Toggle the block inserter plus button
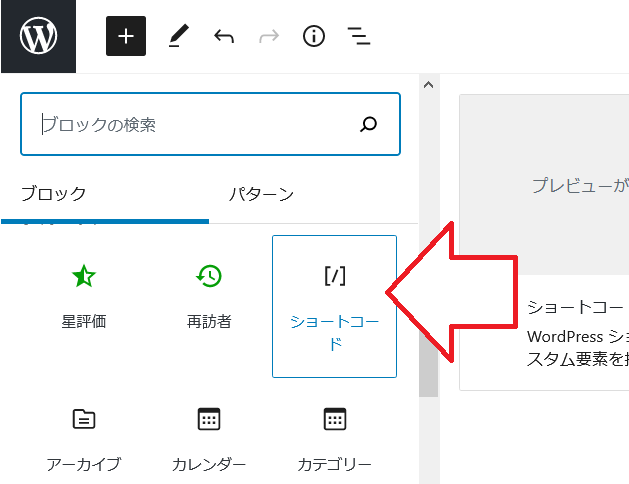Viewport: 629px width, 484px height. [126, 37]
